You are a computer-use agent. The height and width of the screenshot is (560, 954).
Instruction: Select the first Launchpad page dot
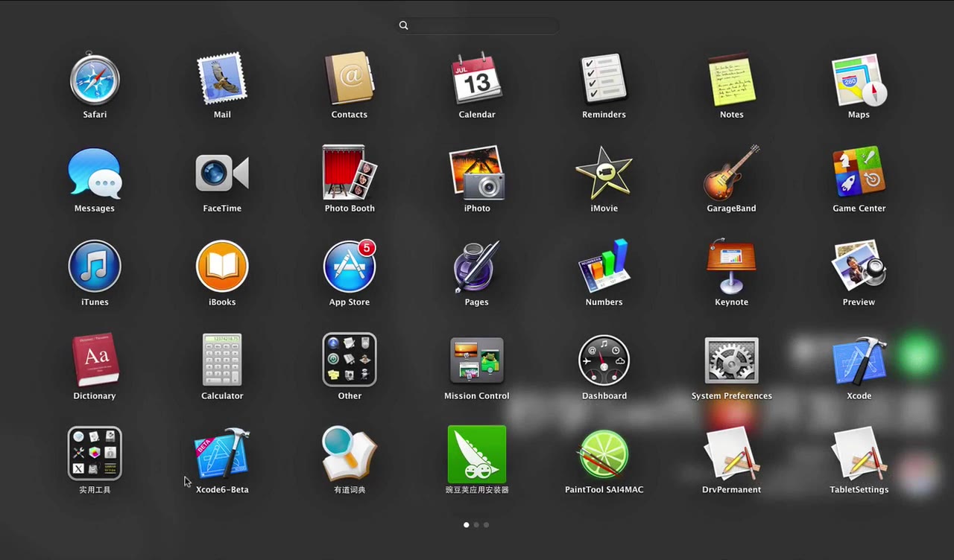coord(467,525)
